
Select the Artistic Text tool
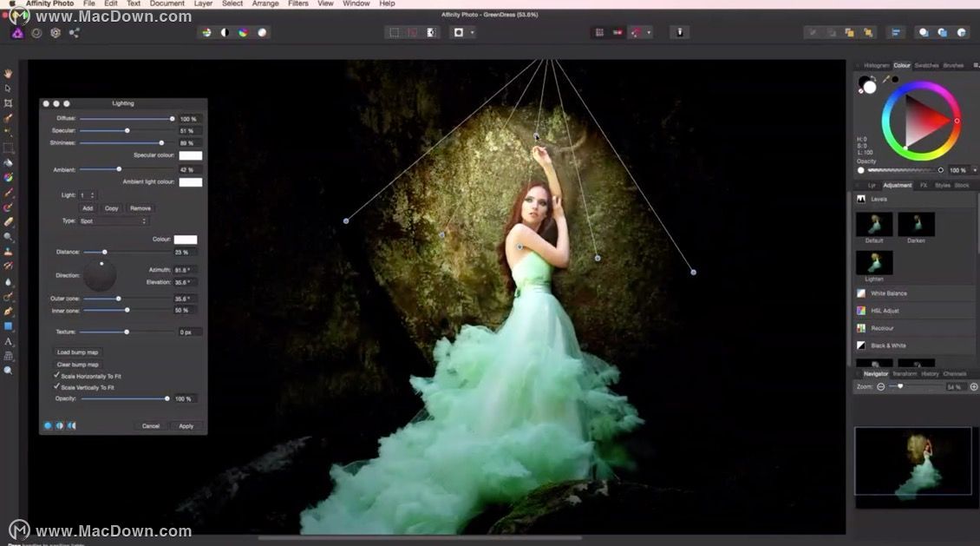pos(8,341)
